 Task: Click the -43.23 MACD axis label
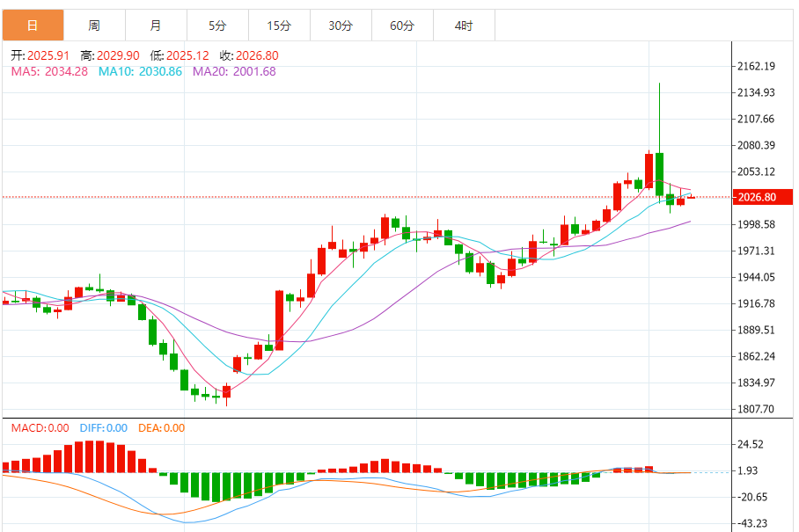tap(751, 524)
